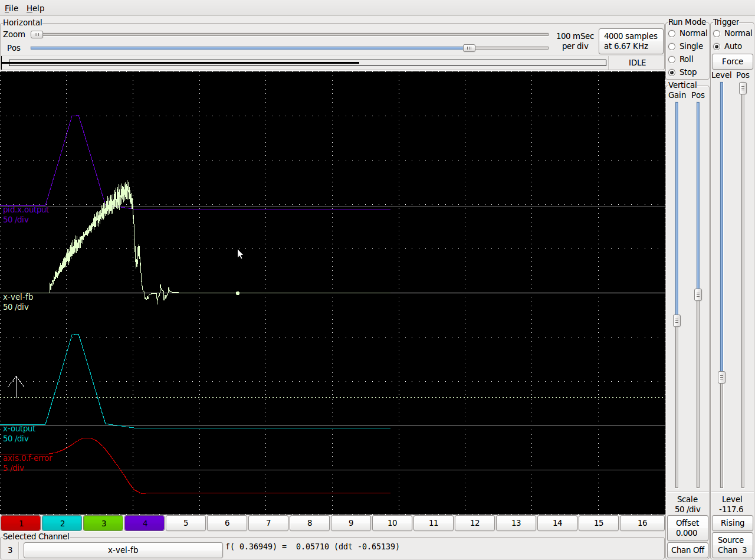This screenshot has height=560, width=755.
Task: Click the x-vel-fb trace label in scope
Action: click(x=18, y=297)
